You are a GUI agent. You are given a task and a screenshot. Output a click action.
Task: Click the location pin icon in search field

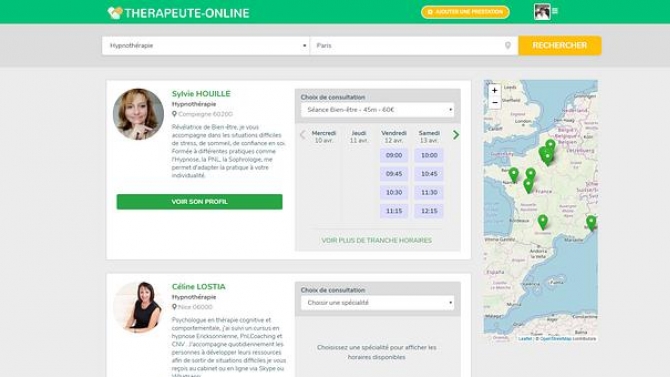pyautogui.click(x=508, y=46)
